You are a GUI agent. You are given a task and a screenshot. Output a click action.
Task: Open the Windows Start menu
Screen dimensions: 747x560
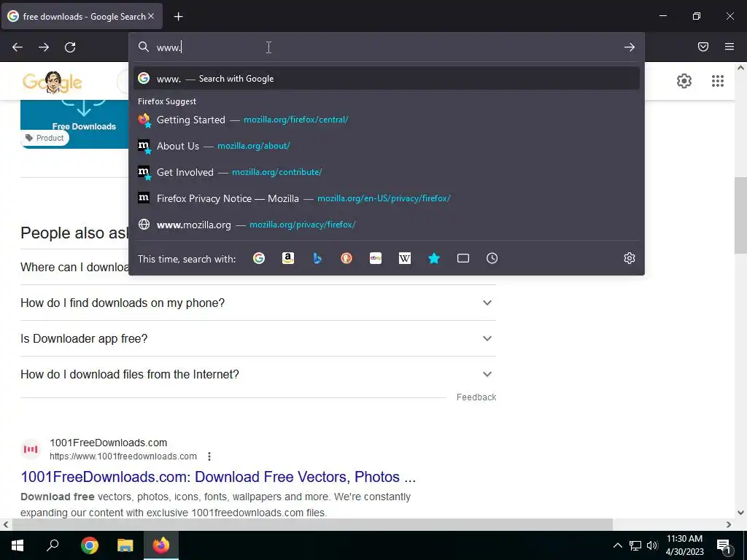(x=18, y=545)
